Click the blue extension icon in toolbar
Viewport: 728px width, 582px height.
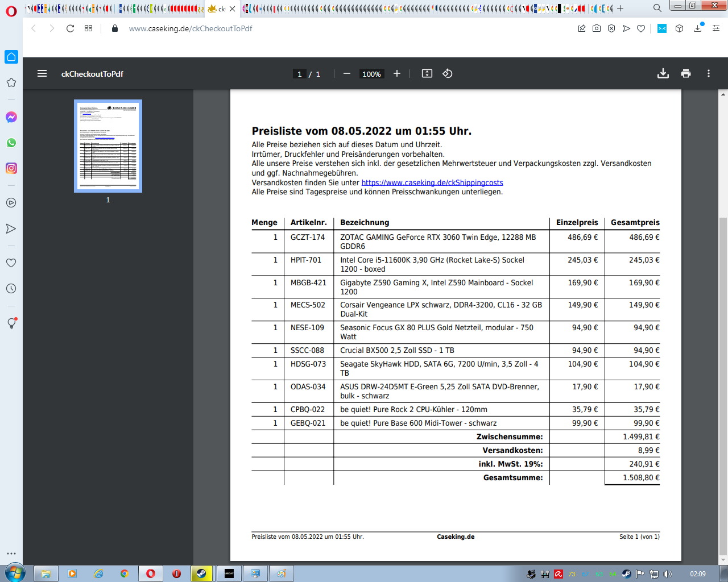(x=662, y=28)
